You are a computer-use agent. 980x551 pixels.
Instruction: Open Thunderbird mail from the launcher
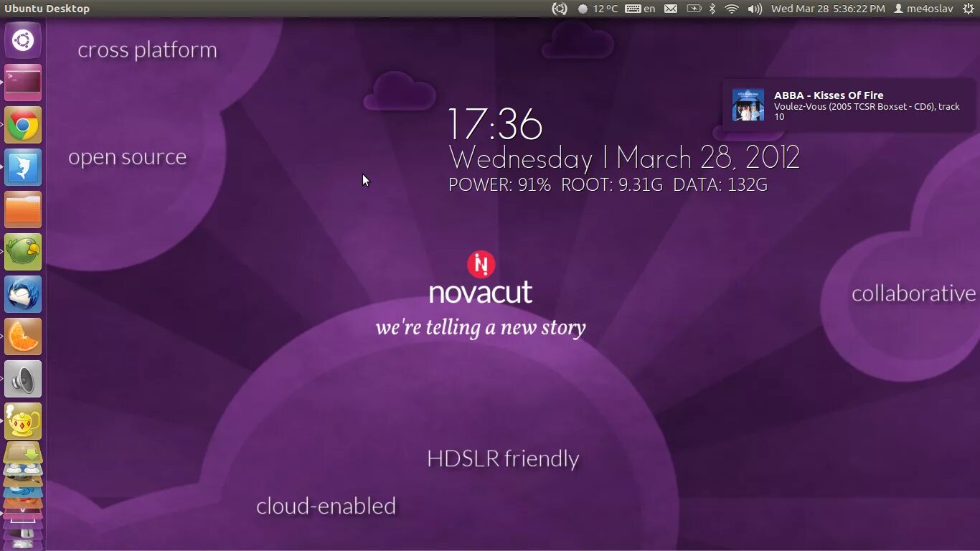[x=23, y=294]
